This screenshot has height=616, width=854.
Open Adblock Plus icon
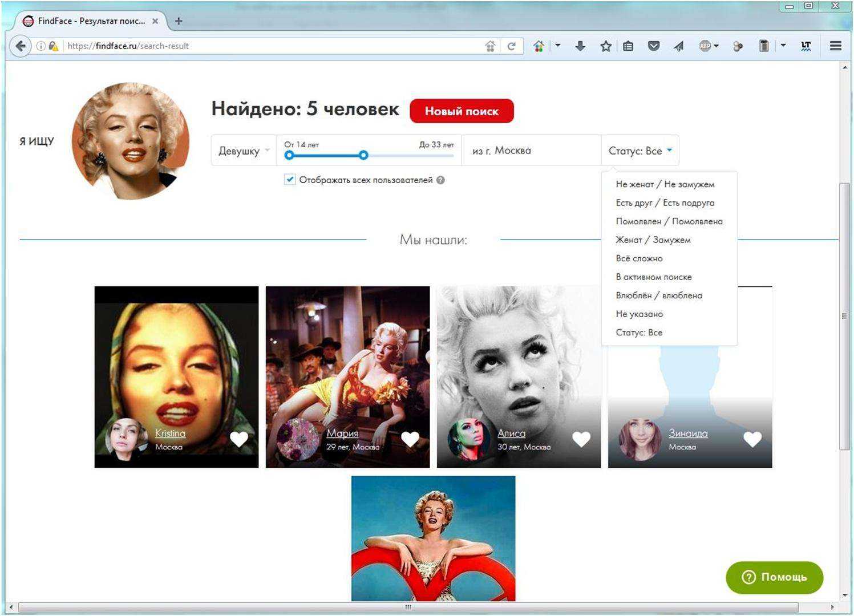pyautogui.click(x=705, y=46)
